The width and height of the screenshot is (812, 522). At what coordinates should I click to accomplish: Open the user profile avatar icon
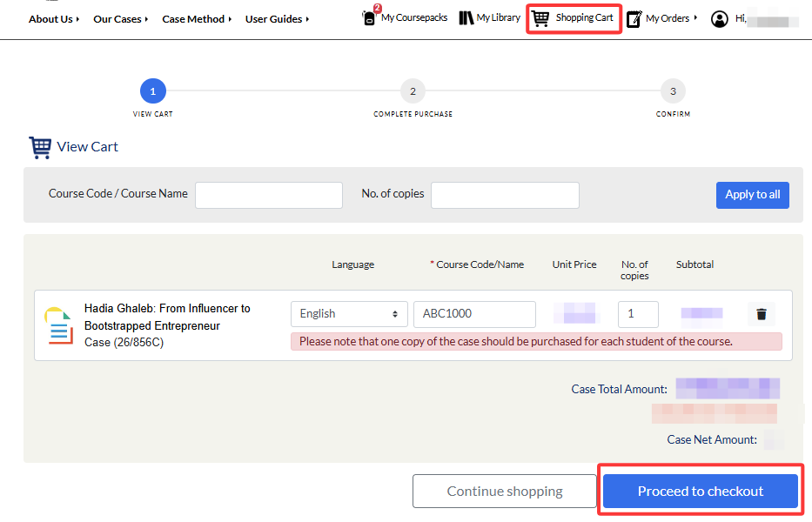point(719,19)
